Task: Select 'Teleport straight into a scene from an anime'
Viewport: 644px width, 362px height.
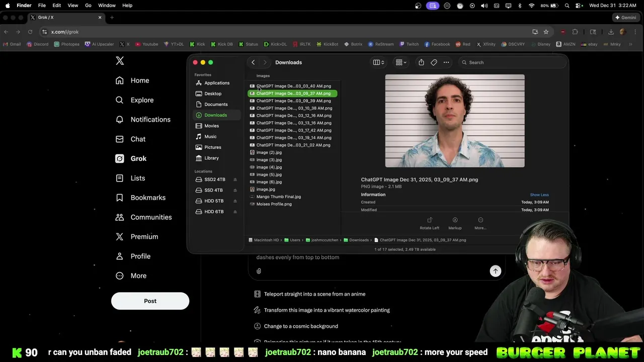Action: 309,294
